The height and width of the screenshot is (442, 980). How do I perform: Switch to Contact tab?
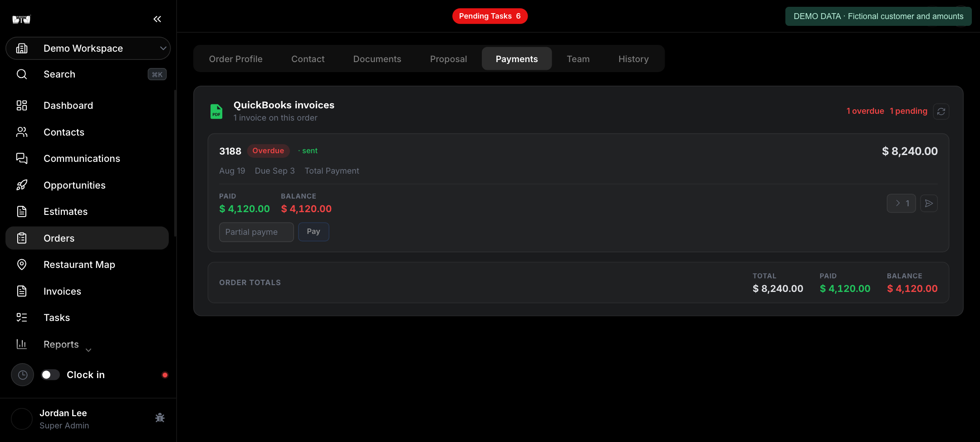click(x=308, y=59)
